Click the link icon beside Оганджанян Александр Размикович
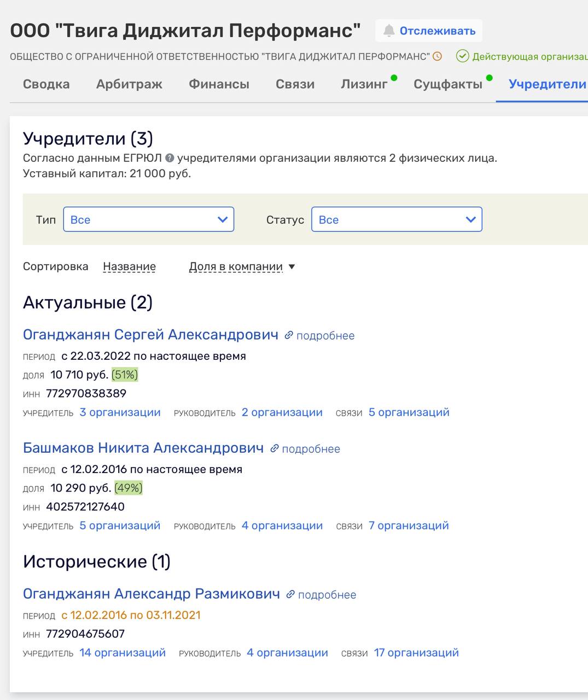Image resolution: width=588 pixels, height=700 pixels. (x=290, y=594)
